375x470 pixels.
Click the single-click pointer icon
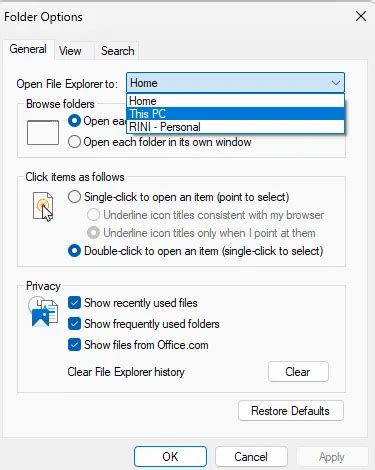pos(43,207)
